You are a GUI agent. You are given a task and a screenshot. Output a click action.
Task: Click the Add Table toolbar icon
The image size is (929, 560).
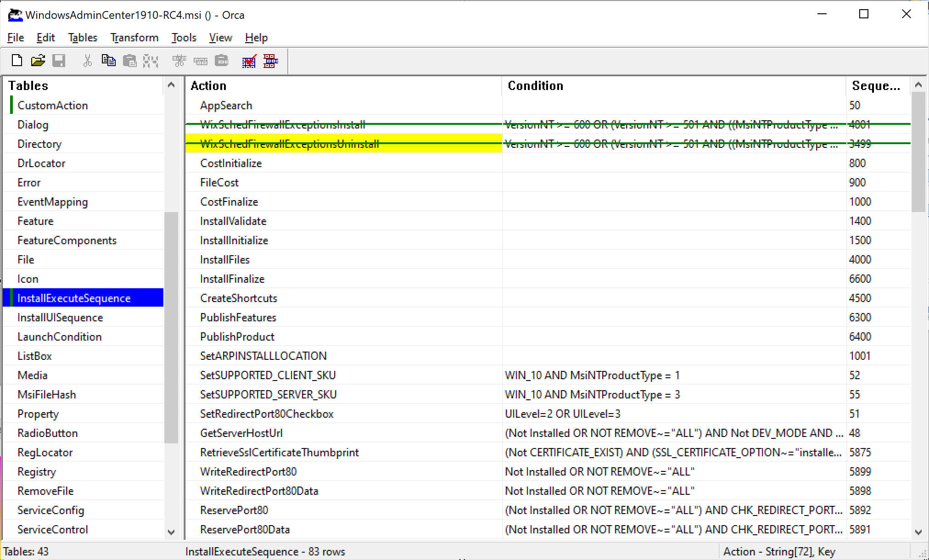[x=179, y=61]
